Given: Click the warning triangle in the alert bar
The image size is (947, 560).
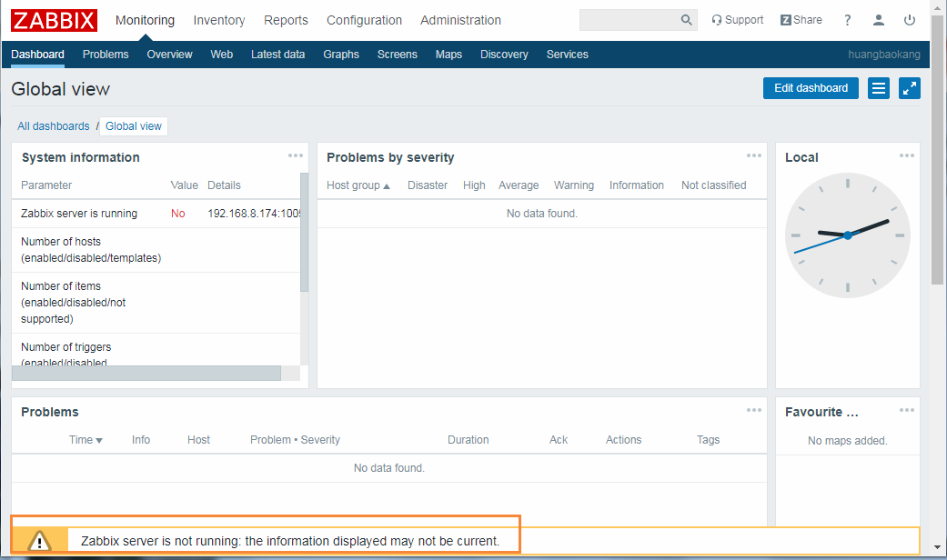Looking at the screenshot, I should pos(38,539).
